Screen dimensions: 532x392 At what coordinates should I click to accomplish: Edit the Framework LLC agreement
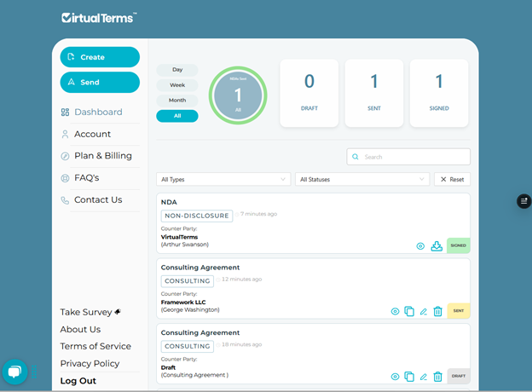coord(424,312)
